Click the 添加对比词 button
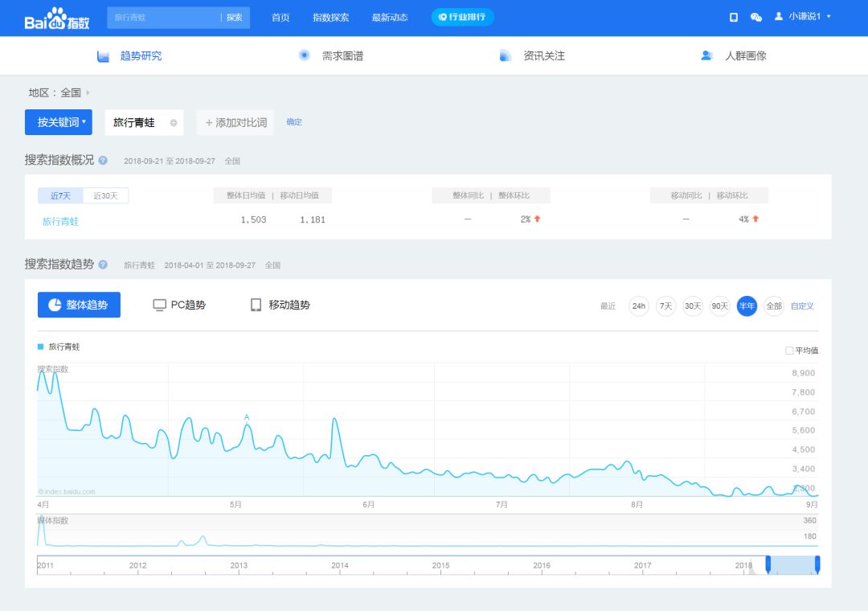 point(235,122)
